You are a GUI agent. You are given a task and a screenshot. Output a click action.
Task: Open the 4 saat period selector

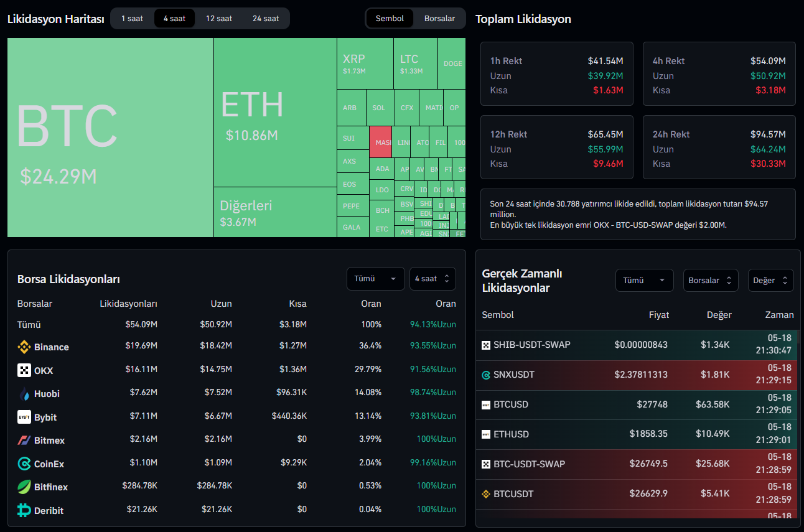pyautogui.click(x=432, y=279)
